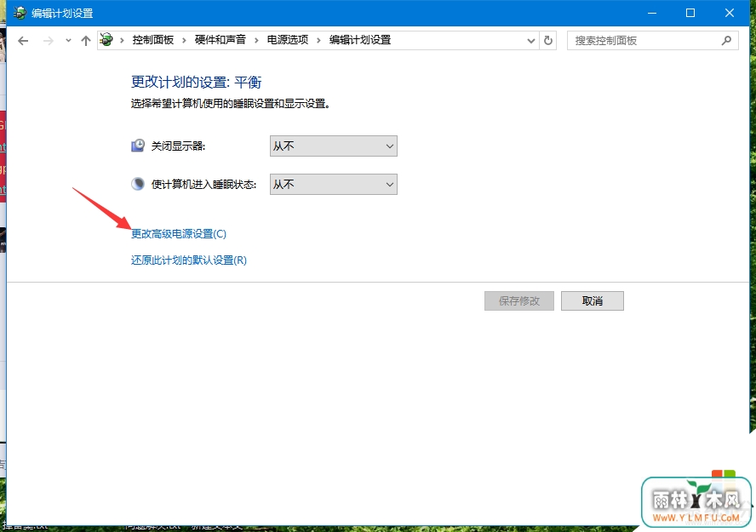This screenshot has height=532, width=756.
Task: Open 电源选项 breadcrumb
Action: (x=288, y=40)
